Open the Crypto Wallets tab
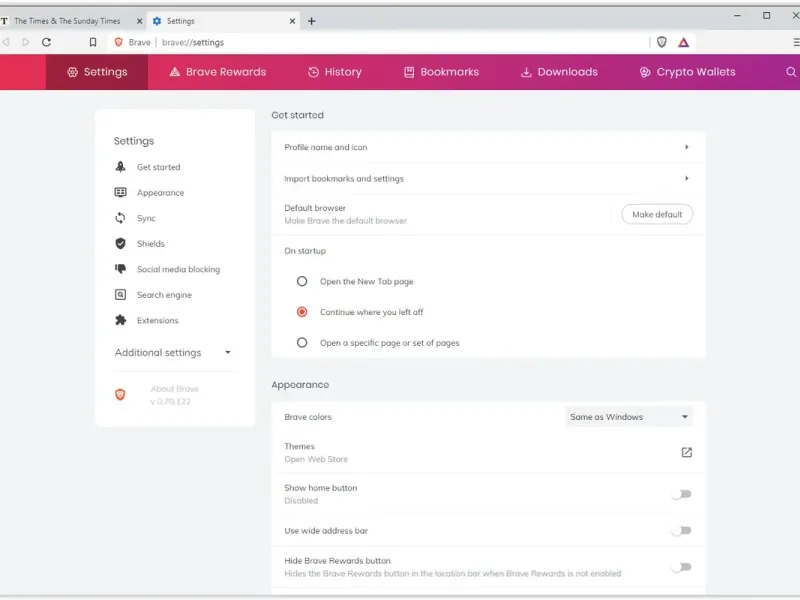Viewport: 800px width, 600px height. point(687,72)
